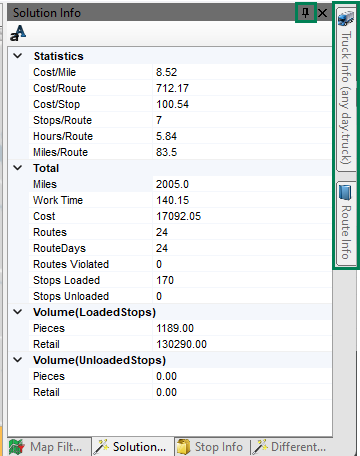Click the Volume(UnloadedStops) header text
360x456 pixels.
[99, 360]
